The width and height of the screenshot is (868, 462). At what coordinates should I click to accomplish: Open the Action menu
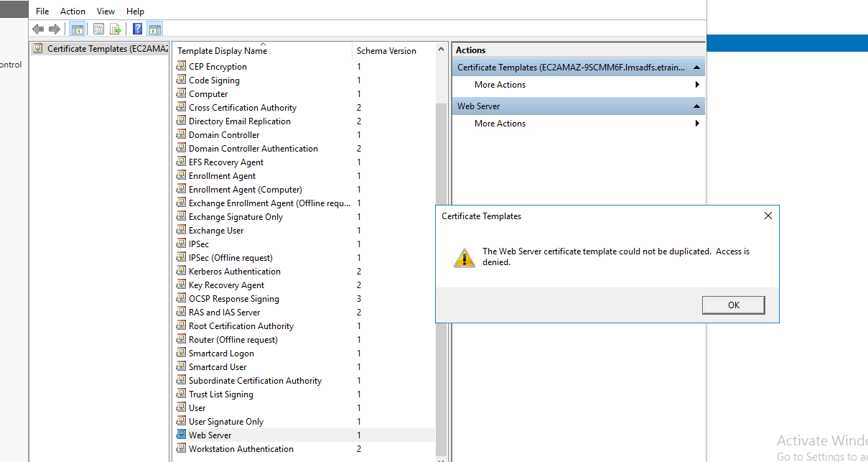coord(73,11)
